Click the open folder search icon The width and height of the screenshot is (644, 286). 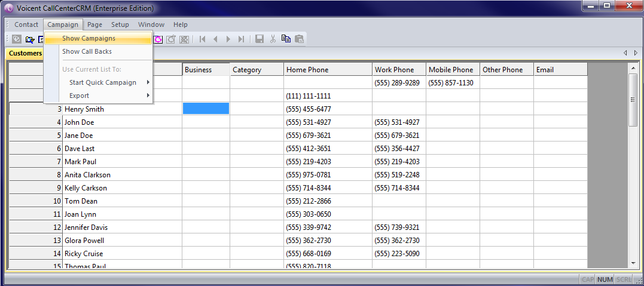point(29,39)
